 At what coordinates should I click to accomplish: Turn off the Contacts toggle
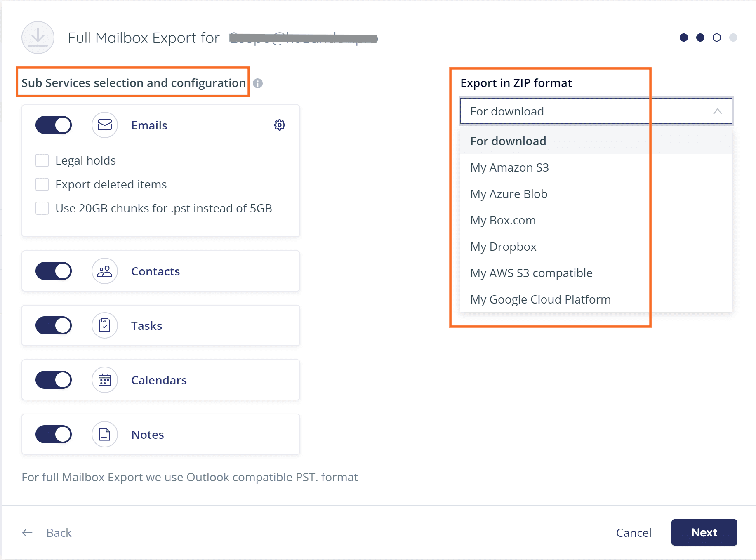click(54, 271)
